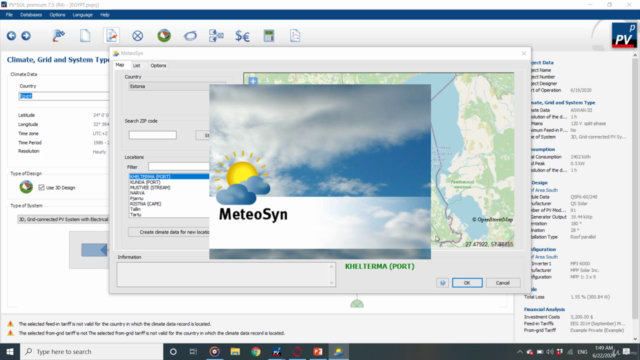This screenshot has width=640, height=360.
Task: Click the Locations Filter input field
Action: pyautogui.click(x=179, y=167)
